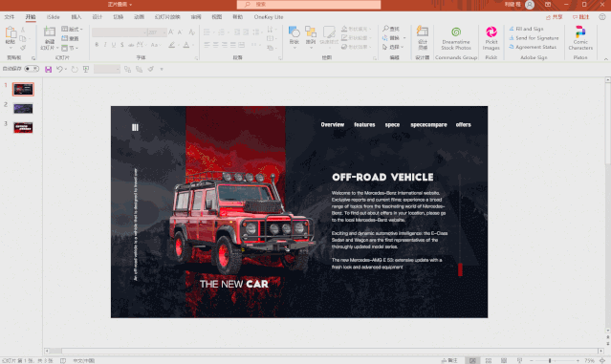
Task: Click Send for Signature button
Action: click(x=534, y=38)
